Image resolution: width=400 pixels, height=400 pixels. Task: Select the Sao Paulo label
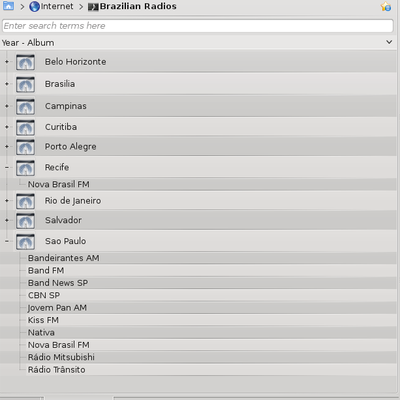coord(66,241)
